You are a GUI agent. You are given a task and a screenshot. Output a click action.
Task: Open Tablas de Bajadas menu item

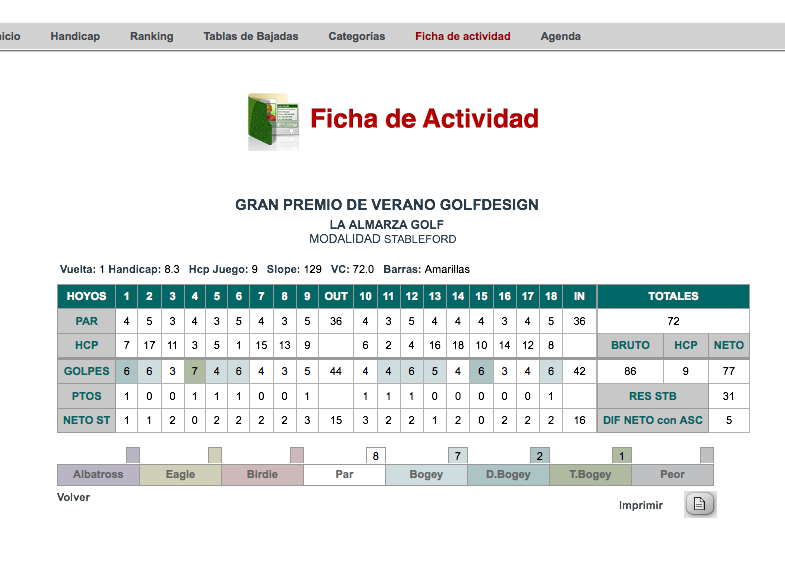point(251,36)
